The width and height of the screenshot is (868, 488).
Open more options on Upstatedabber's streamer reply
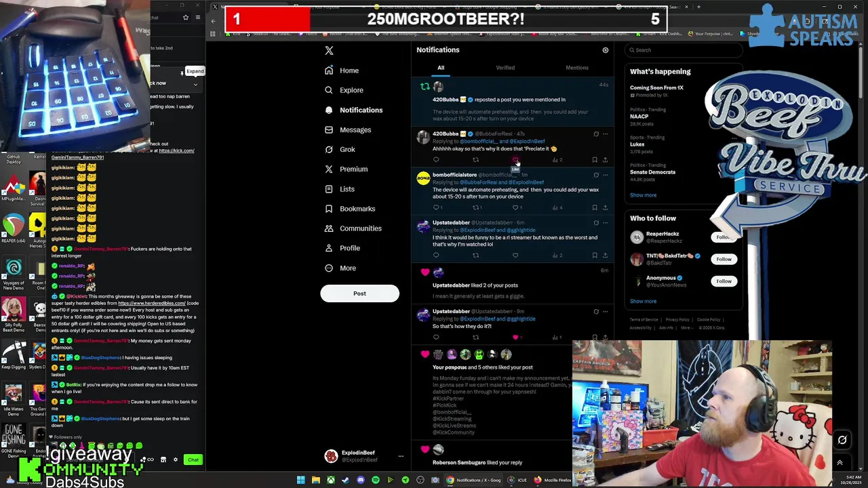coord(605,223)
